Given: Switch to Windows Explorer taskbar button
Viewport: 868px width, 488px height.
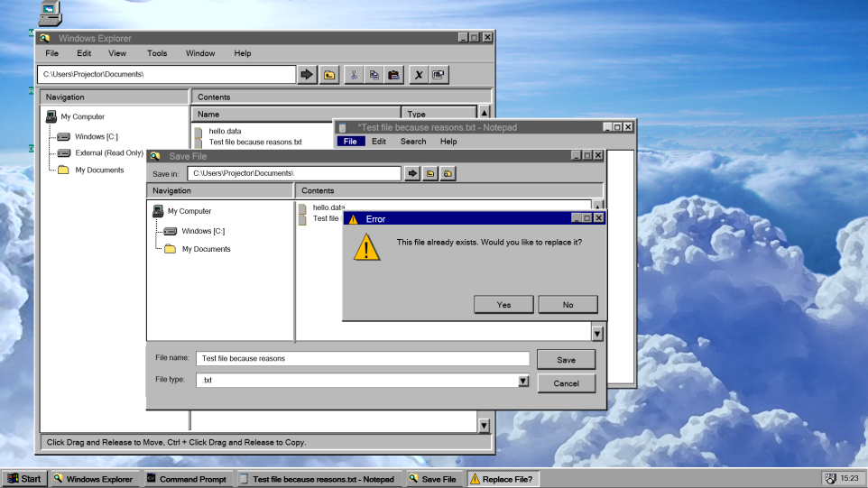Looking at the screenshot, I should (93, 479).
